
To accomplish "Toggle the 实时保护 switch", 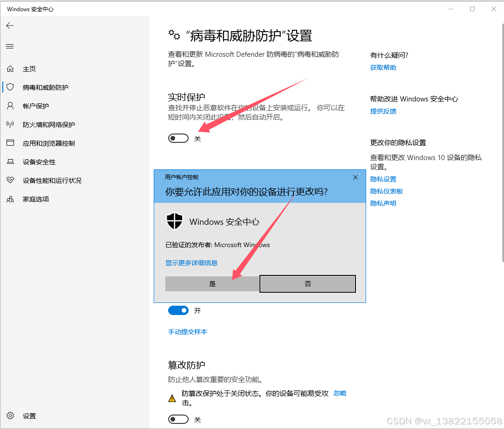I will (x=178, y=138).
